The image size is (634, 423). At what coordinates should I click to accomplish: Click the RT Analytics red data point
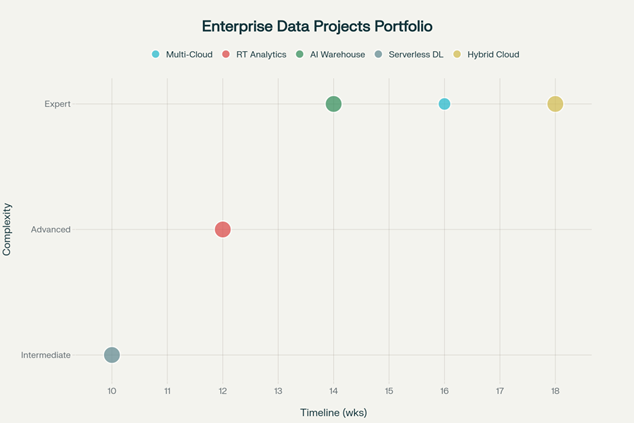click(x=223, y=229)
